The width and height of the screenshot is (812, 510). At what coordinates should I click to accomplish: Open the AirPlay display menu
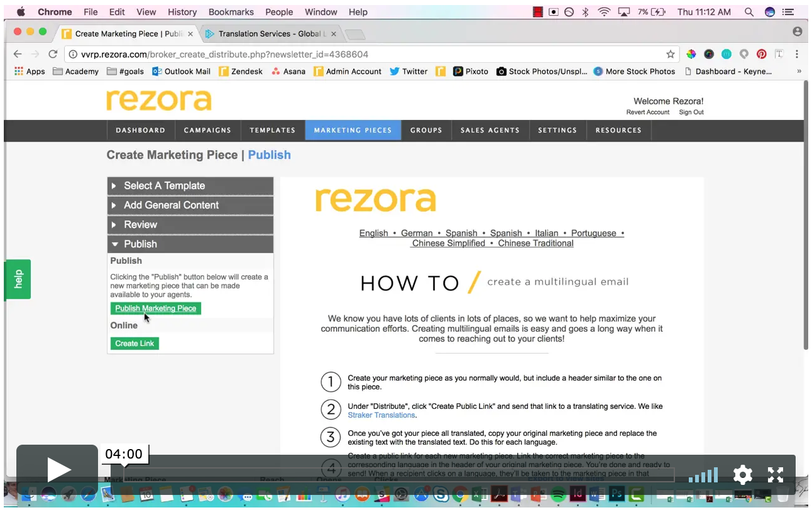tap(624, 12)
